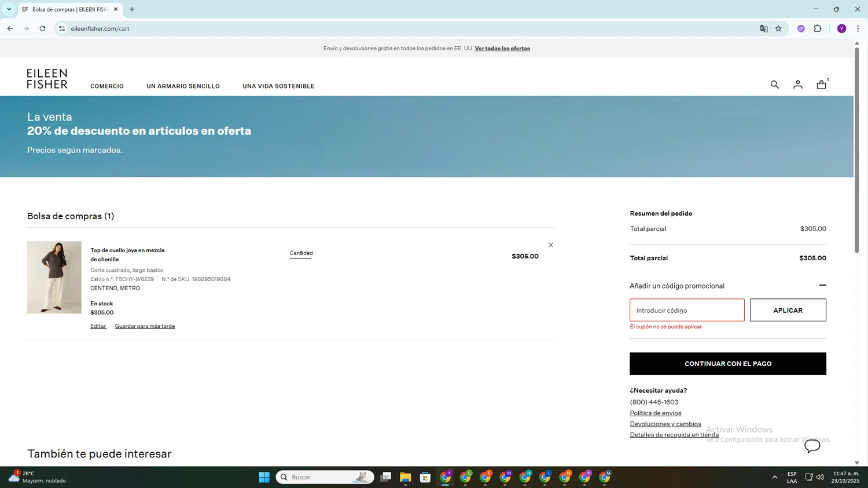The width and height of the screenshot is (868, 488).
Task: Open Ver todas las ofertas link
Action: 502,49
